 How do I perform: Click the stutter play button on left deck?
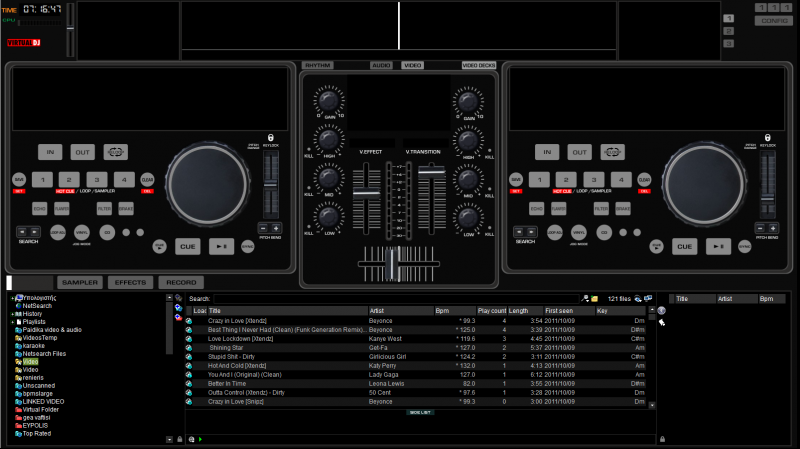coord(159,246)
